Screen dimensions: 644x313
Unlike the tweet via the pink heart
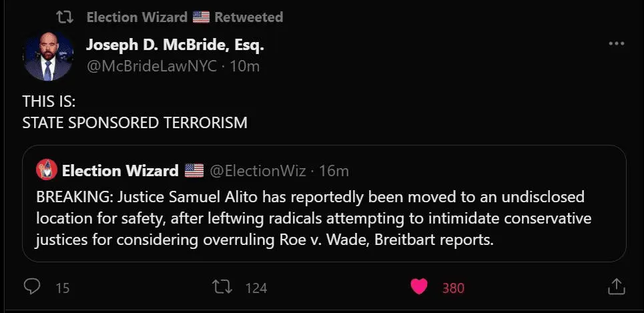(418, 287)
